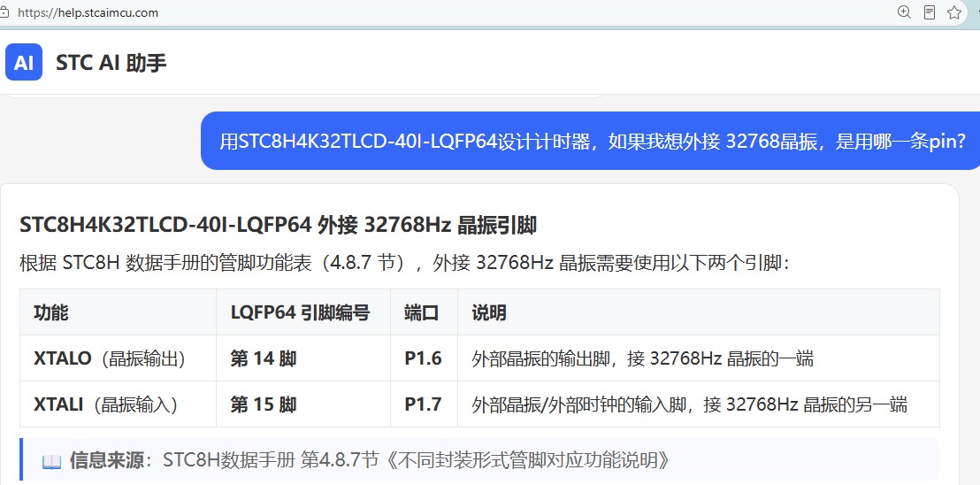Open reader view icon in address bar

[930, 12]
